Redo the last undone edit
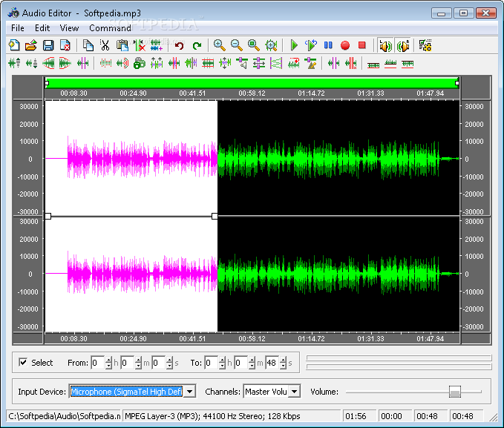 click(x=197, y=45)
